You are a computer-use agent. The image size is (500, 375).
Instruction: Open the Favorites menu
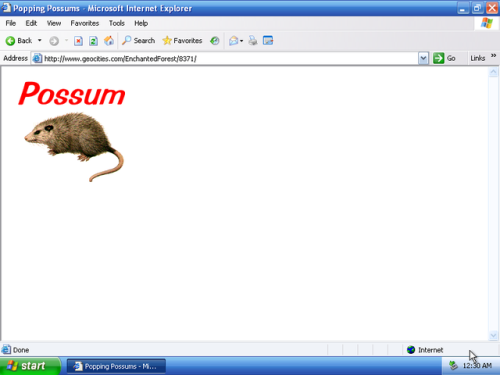click(85, 23)
